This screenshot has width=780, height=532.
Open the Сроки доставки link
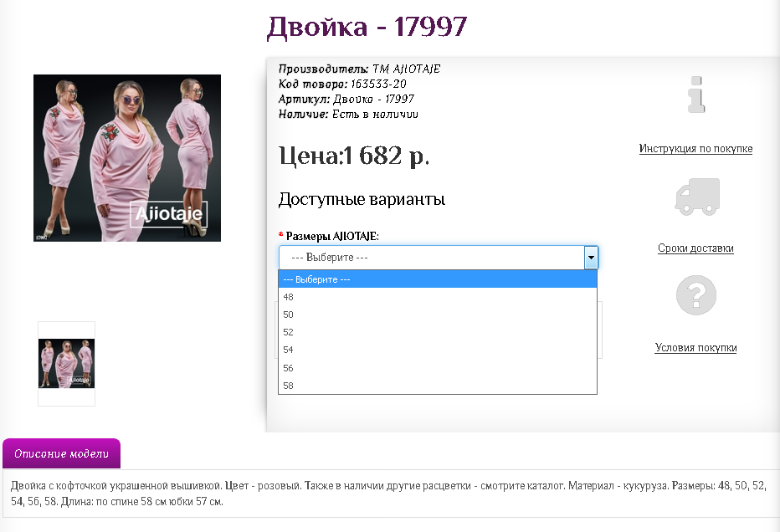click(695, 248)
